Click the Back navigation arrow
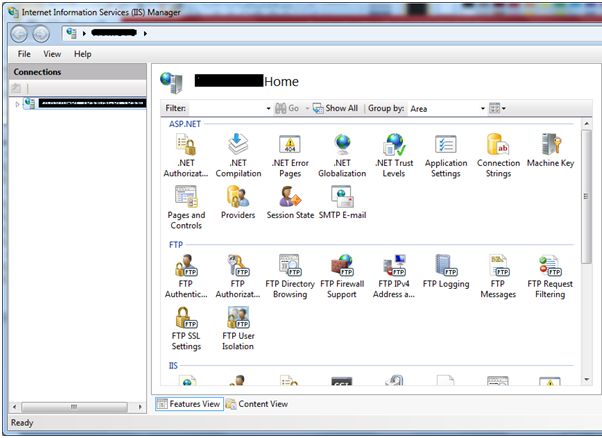 [19, 34]
